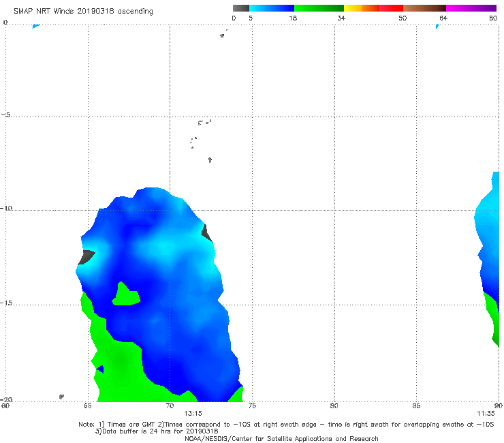This screenshot has height=443, width=504.
Task: Click latitude axis label '-15'
Action: (x=6, y=303)
